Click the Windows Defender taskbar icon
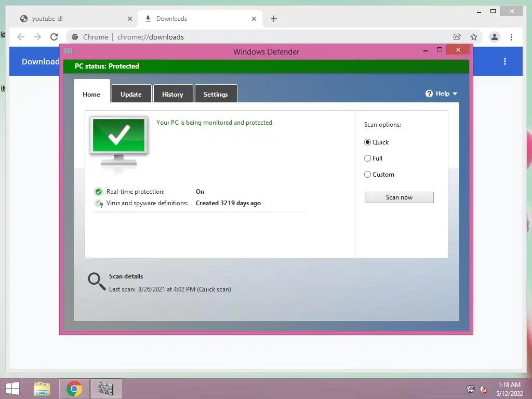This screenshot has width=532, height=399. coord(106,389)
